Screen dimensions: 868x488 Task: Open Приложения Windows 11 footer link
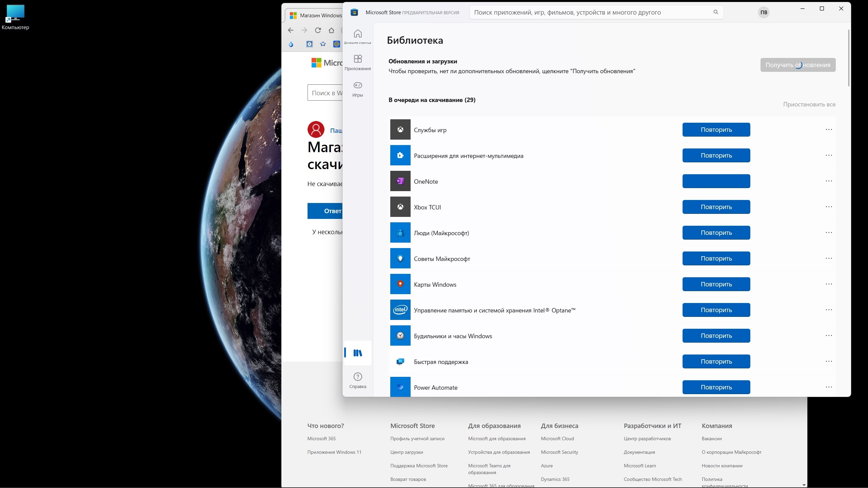[334, 452]
